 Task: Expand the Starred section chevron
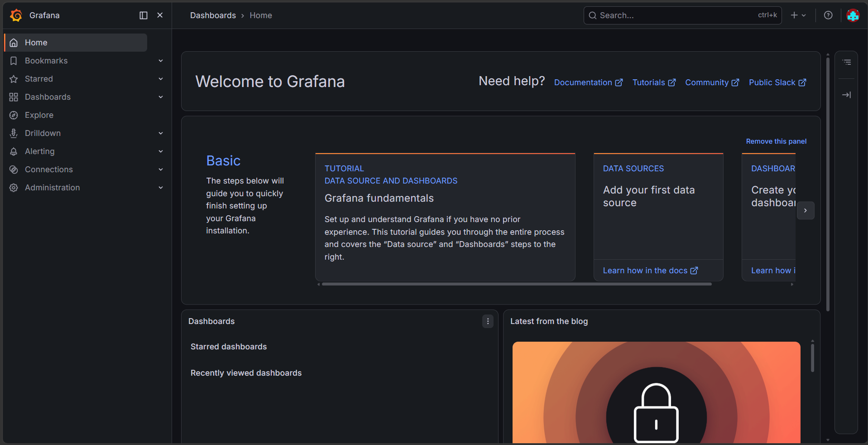pyautogui.click(x=161, y=79)
